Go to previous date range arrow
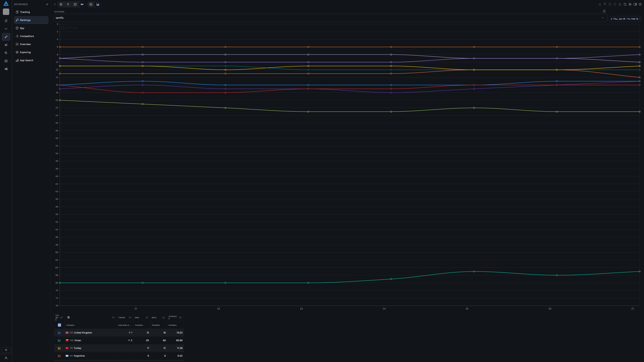The height and width of the screenshot is (362, 644). [x=612, y=19]
